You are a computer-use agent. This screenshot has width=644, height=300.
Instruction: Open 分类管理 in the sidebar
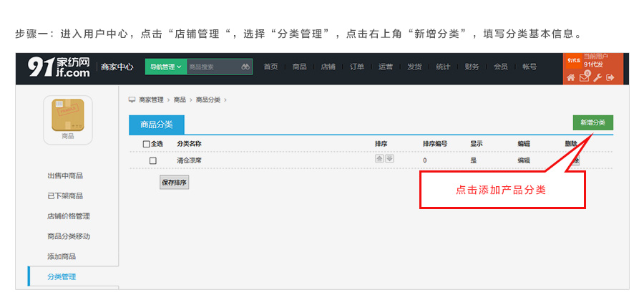[62, 276]
